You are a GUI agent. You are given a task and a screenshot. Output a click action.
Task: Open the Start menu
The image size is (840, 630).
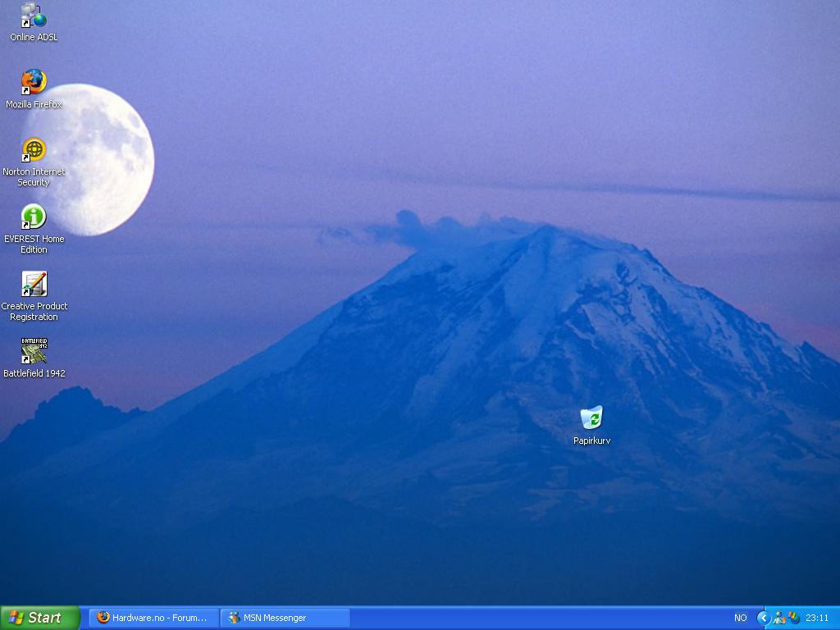click(x=40, y=618)
